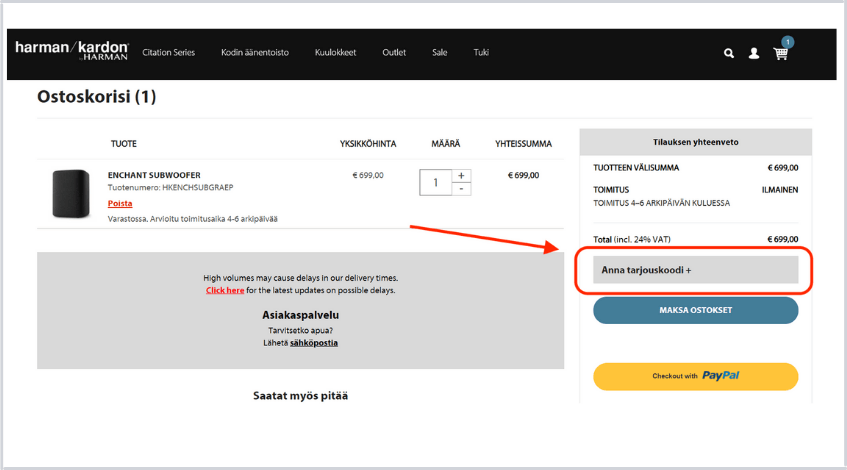Viewport: 847px width, 470px height.
Task: Go to Outlet page
Action: tap(394, 52)
